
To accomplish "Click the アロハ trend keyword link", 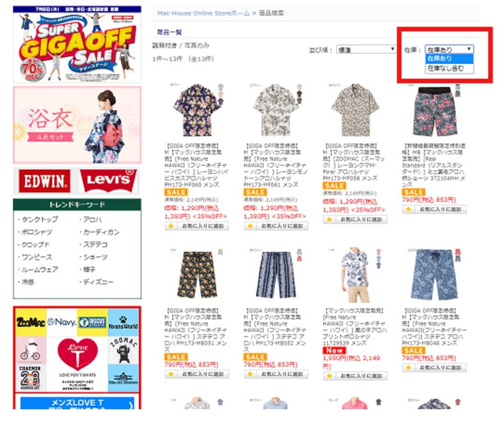I will pos(92,220).
